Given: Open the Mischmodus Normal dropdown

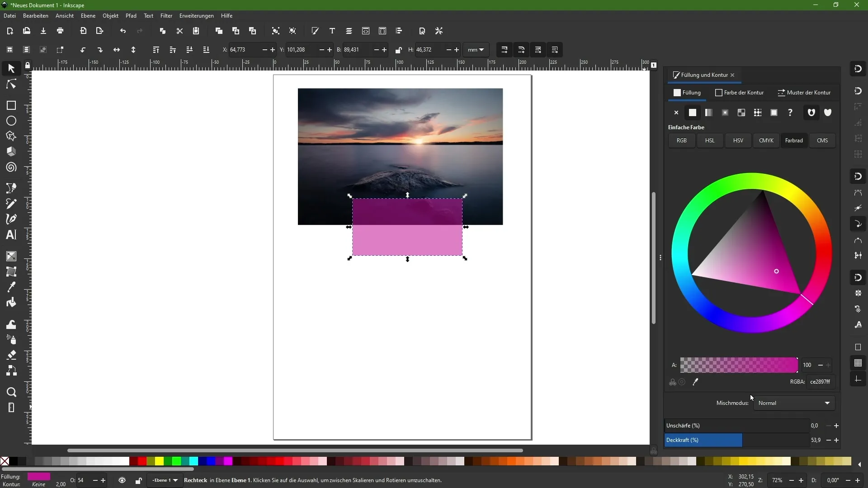Looking at the screenshot, I should 794,403.
